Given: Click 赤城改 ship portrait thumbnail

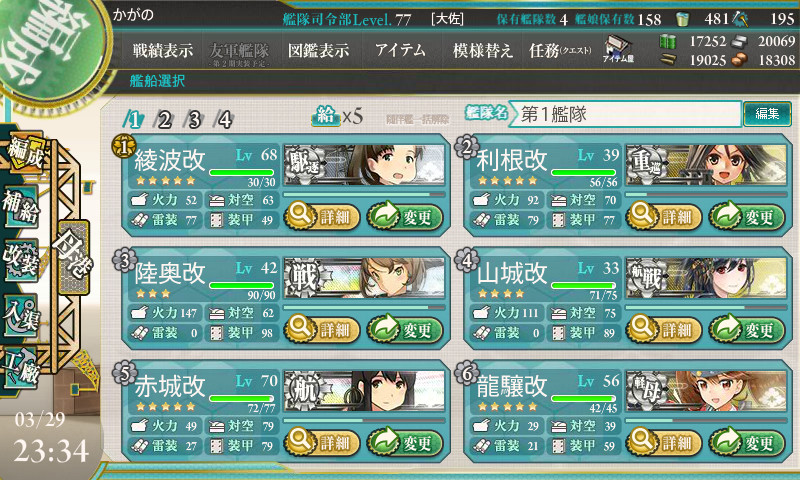Looking at the screenshot, I should tap(364, 391).
